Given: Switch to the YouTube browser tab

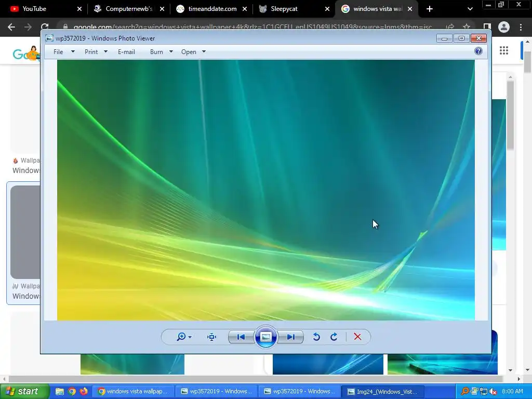Looking at the screenshot, I should pos(44,9).
